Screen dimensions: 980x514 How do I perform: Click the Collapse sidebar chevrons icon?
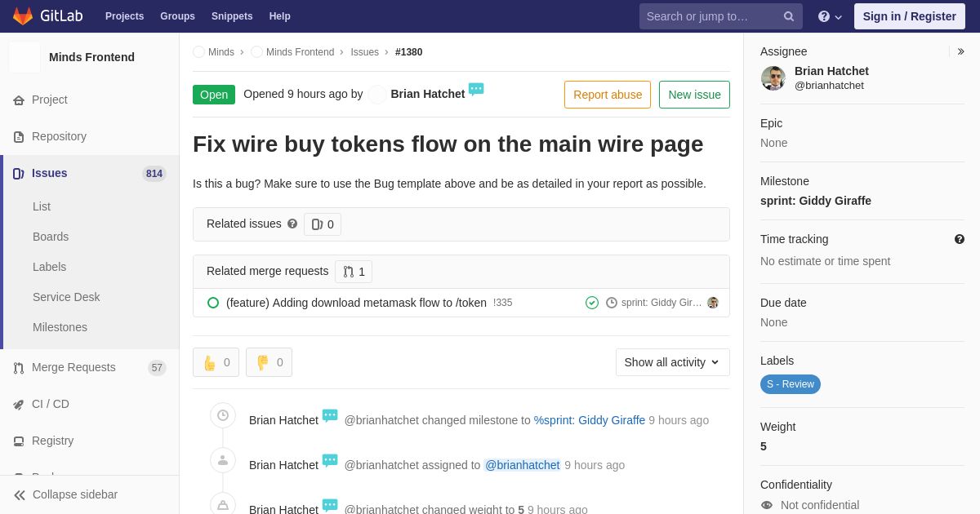[x=20, y=495]
